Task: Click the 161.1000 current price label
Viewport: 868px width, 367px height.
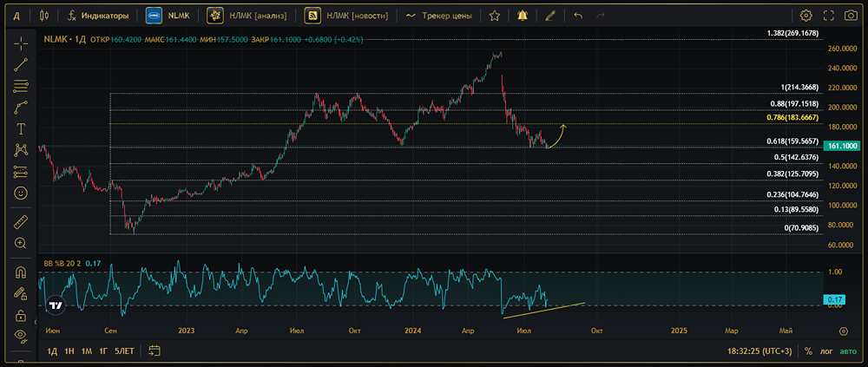Action: pyautogui.click(x=842, y=146)
